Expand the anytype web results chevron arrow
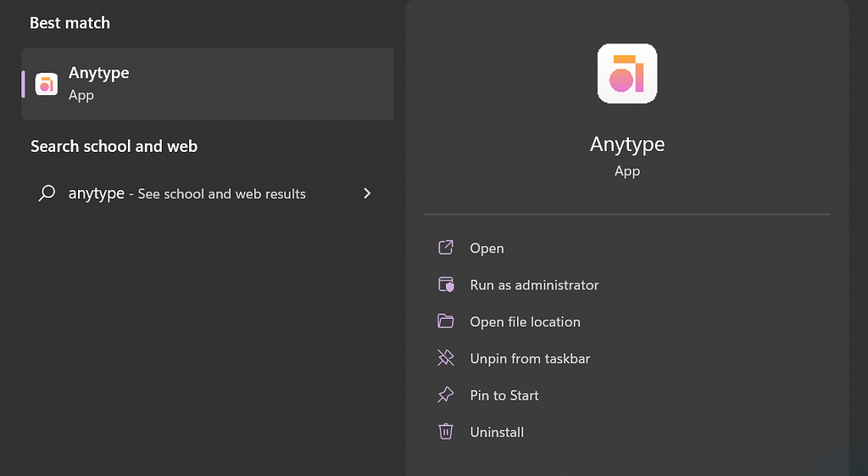Viewport: 868px width, 476px height. 367,193
